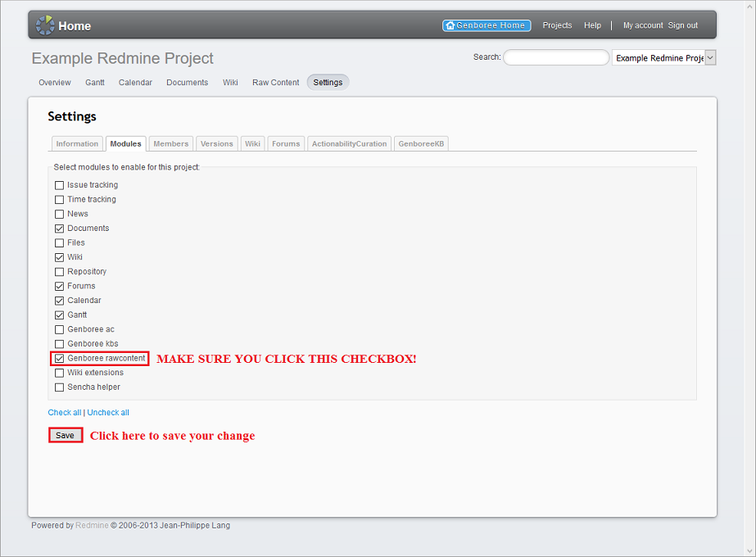The height and width of the screenshot is (557, 756).
Task: Toggle the Genboree rawcontent checkbox
Action: pyautogui.click(x=59, y=359)
